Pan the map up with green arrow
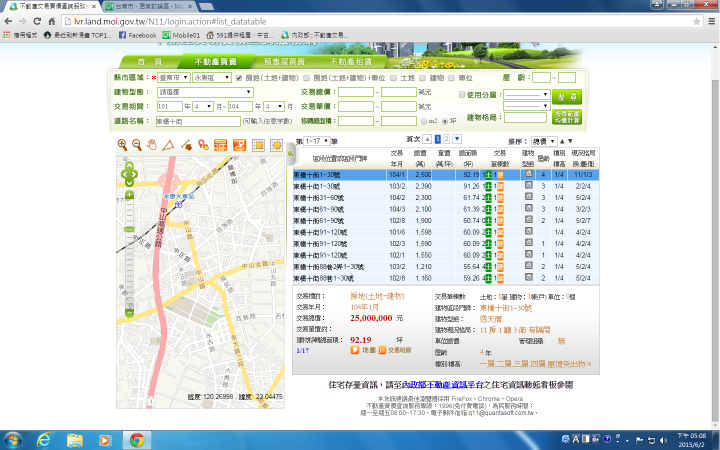This screenshot has height=450, width=720. (129, 165)
